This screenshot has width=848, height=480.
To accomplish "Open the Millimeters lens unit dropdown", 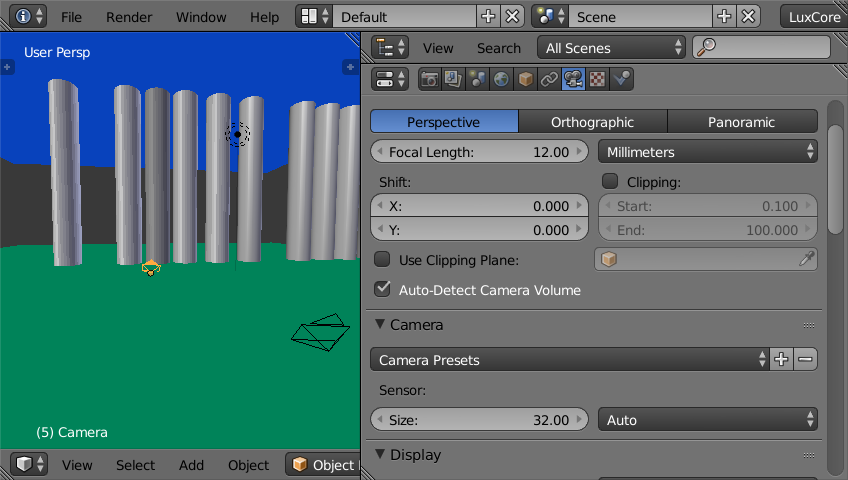I will (707, 152).
